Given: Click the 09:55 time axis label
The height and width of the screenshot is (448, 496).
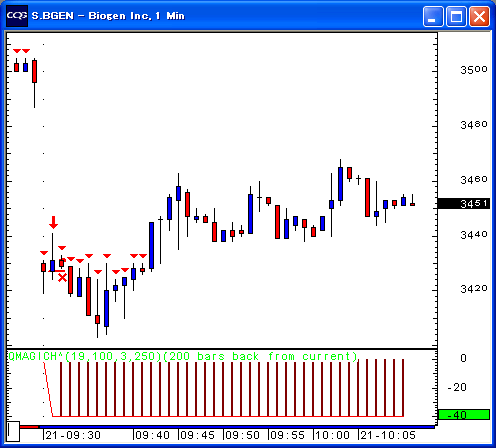Looking at the screenshot, I should click(x=287, y=435).
